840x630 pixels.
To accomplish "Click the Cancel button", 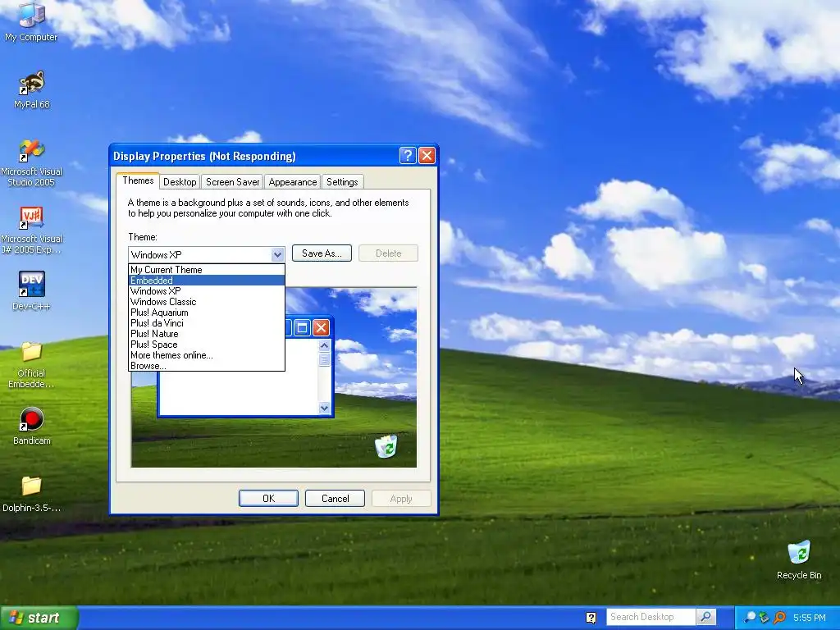I will click(x=335, y=498).
